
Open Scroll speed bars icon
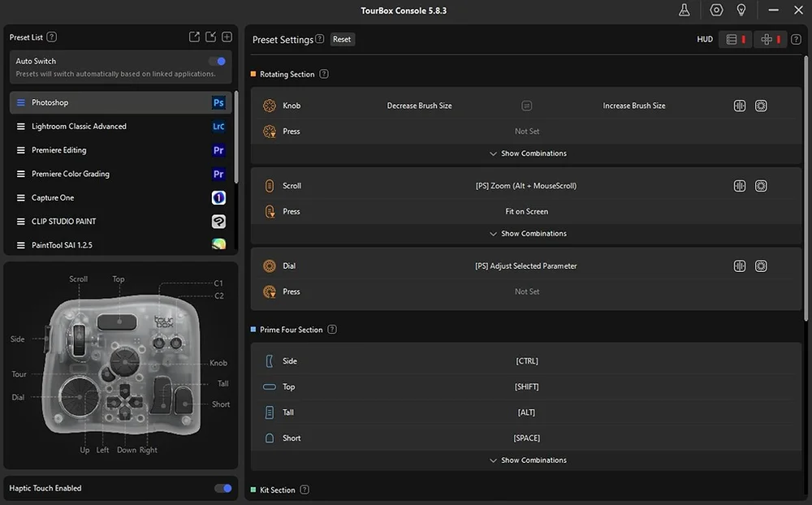740,186
